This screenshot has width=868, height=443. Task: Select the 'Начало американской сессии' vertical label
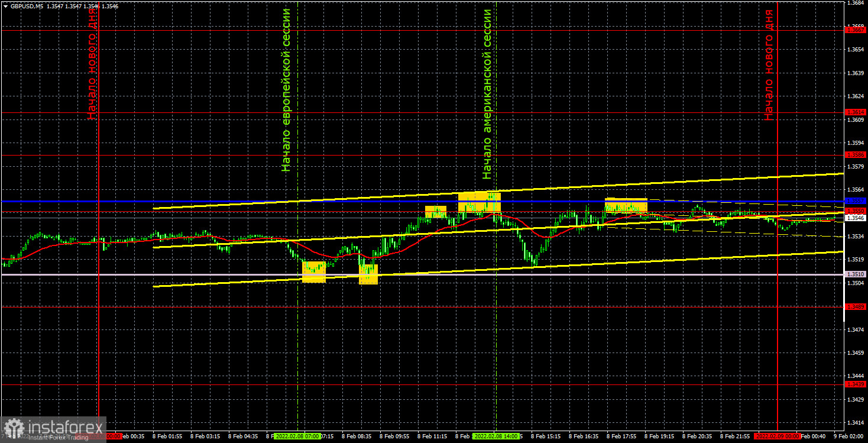click(487, 94)
